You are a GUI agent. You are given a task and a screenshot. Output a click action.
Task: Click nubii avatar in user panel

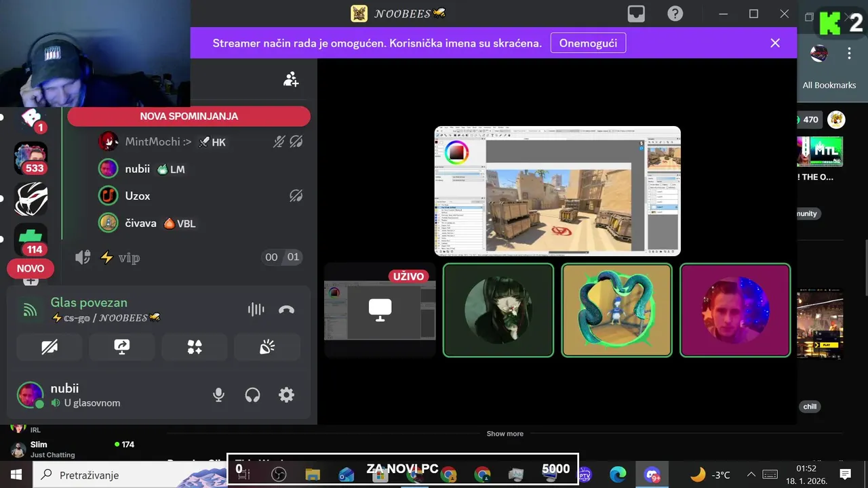pos(30,395)
